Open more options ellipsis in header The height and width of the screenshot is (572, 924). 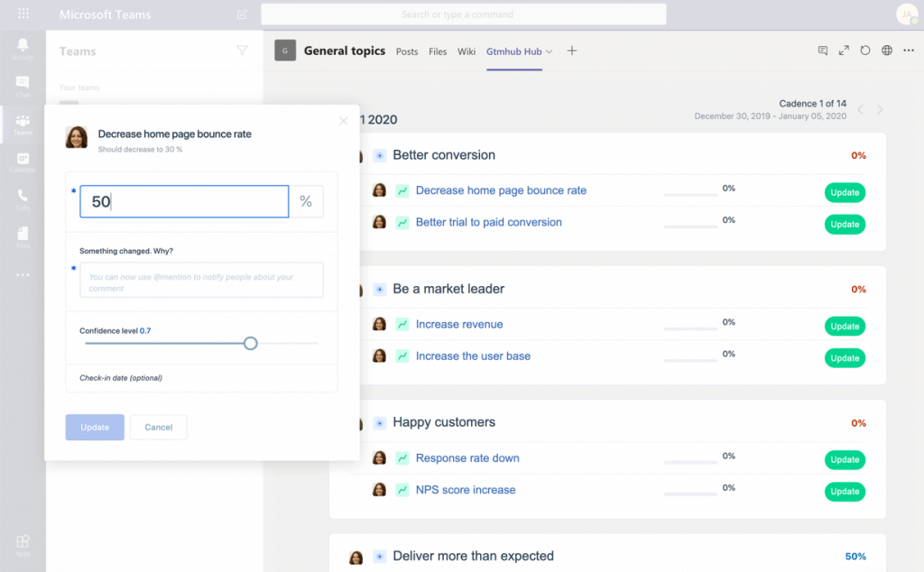tap(909, 51)
